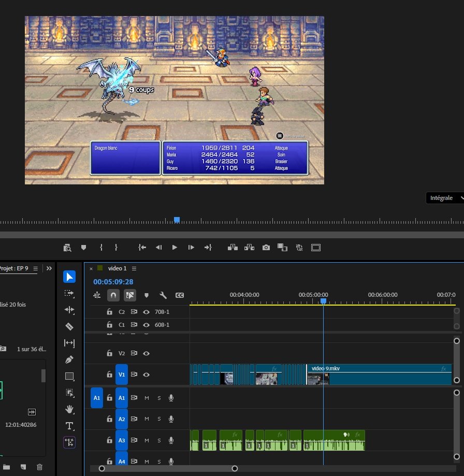464x476 pixels.
Task: Play the program monitor
Action: point(175,248)
